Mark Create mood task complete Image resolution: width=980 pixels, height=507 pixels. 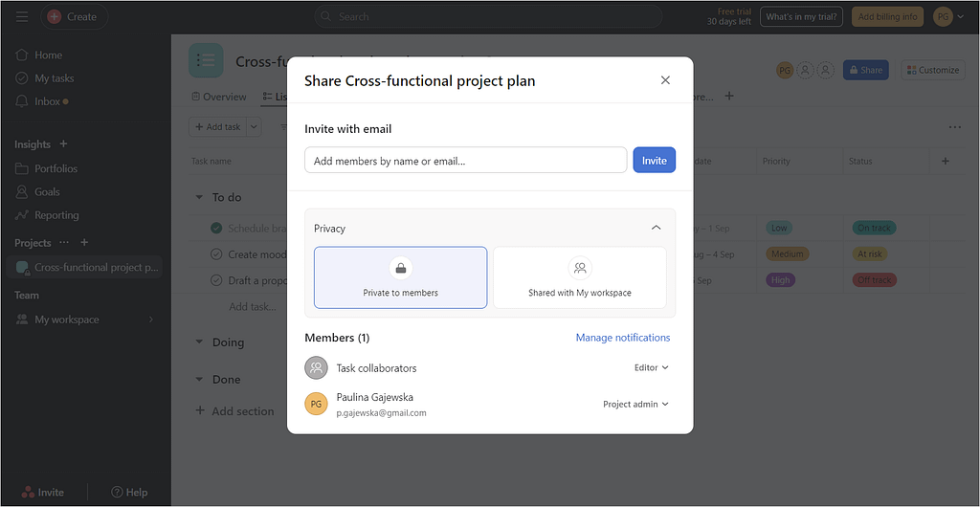216,254
